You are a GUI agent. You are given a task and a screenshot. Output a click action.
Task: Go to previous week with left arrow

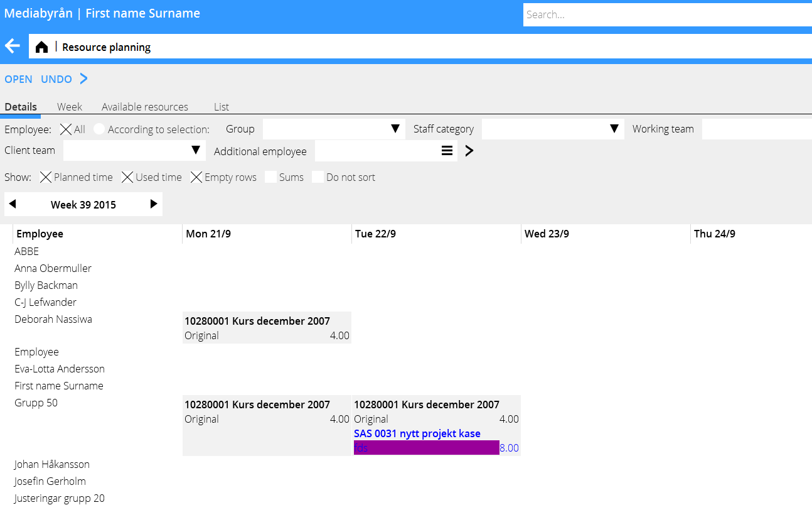(x=13, y=204)
